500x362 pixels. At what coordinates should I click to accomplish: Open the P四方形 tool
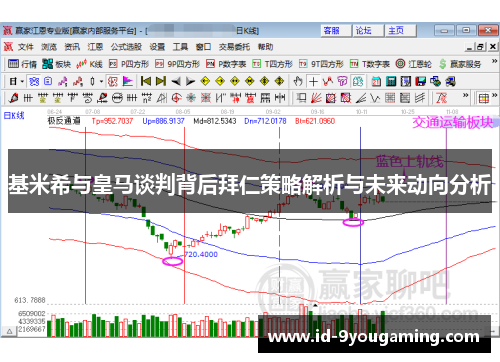129,64
